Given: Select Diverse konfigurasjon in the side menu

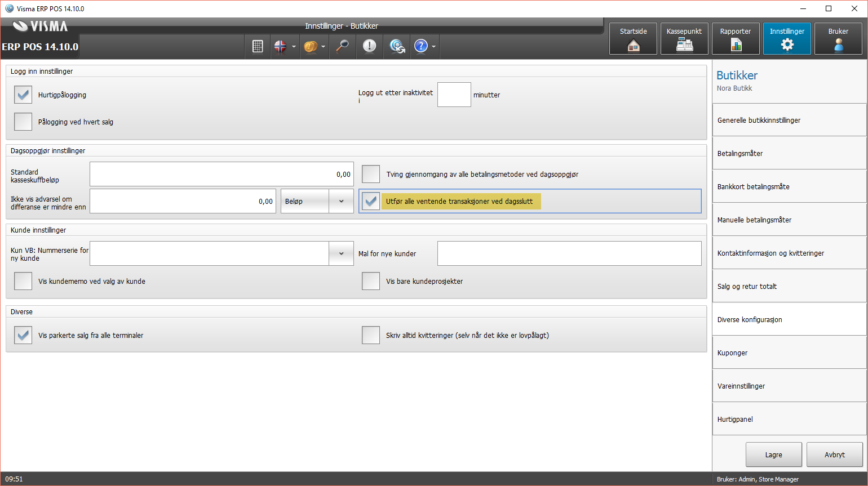Looking at the screenshot, I should coord(789,319).
